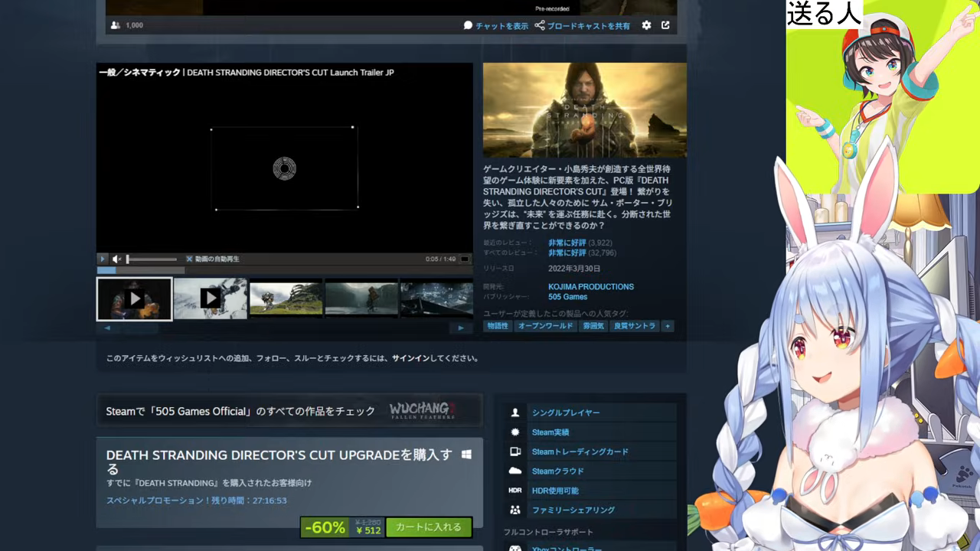Adjust the trailer volume slider
This screenshot has height=551, width=980.
(x=152, y=259)
